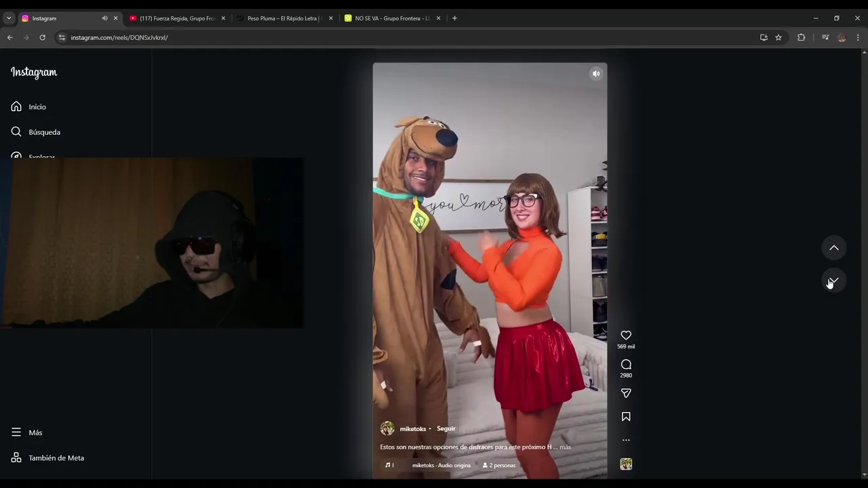
Task: Mute tab audio on Instagram tab
Action: 104,18
